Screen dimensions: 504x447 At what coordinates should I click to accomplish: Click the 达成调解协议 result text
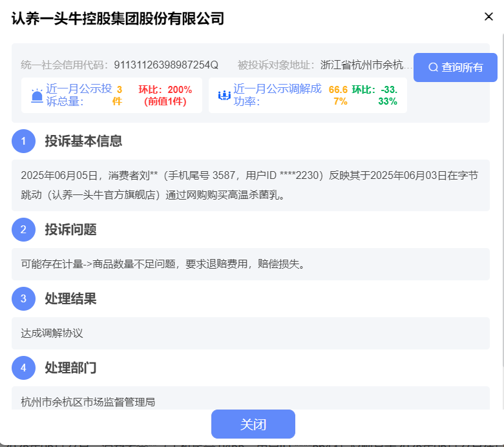(x=52, y=333)
